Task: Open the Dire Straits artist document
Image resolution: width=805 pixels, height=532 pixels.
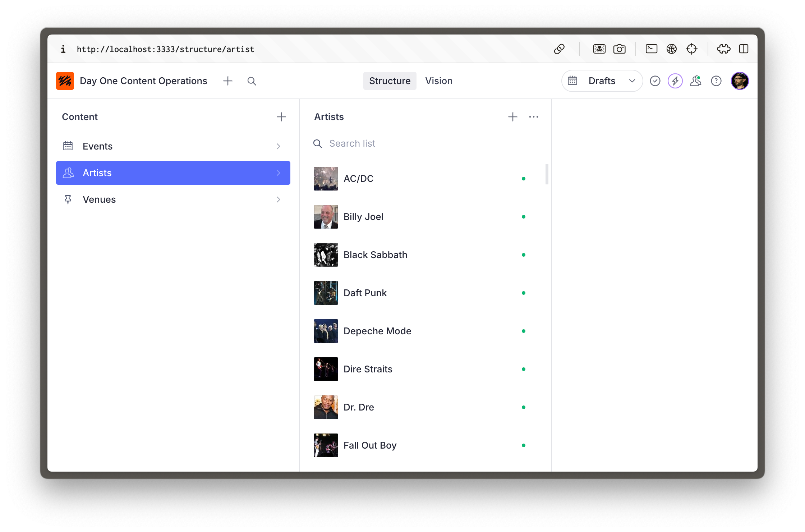Action: tap(425, 369)
